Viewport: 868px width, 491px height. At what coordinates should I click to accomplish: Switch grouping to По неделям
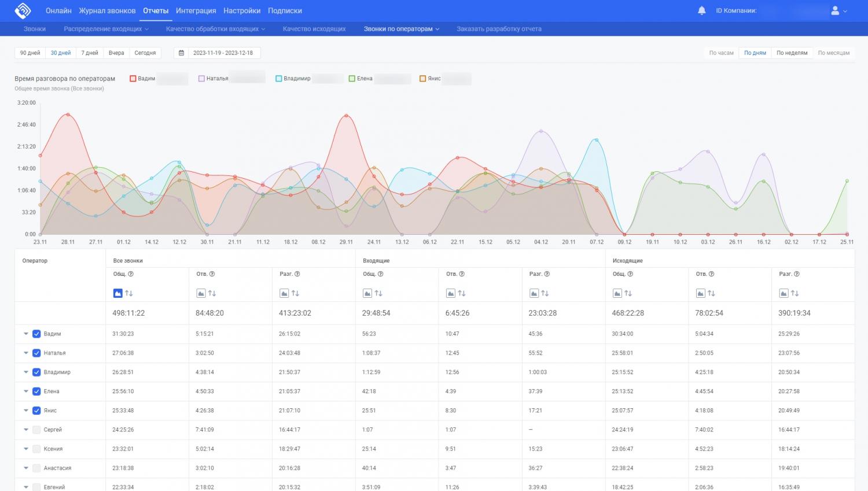(x=792, y=53)
